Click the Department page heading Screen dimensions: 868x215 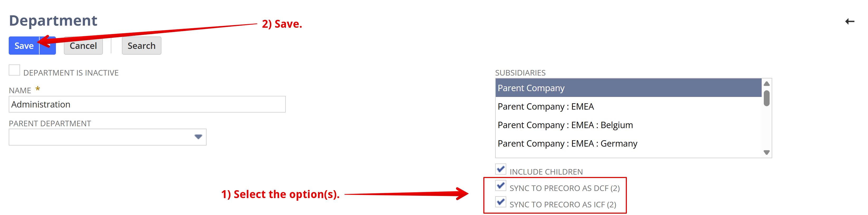coord(53,21)
